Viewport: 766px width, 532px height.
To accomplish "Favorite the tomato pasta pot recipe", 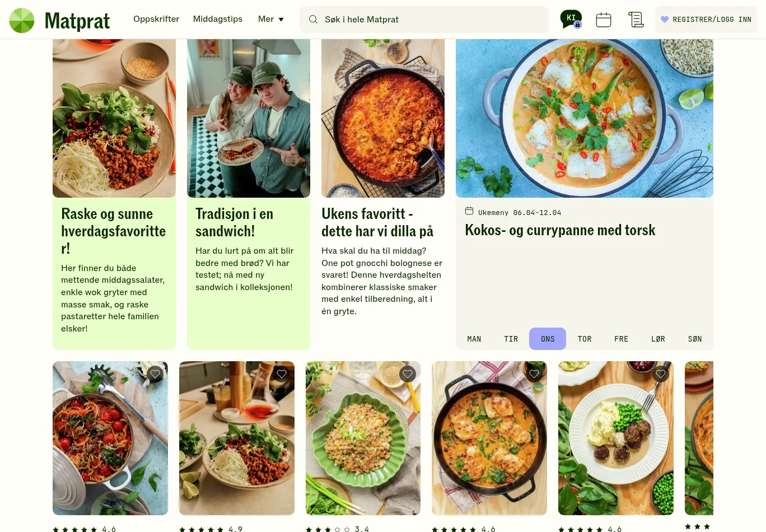I will (x=155, y=374).
